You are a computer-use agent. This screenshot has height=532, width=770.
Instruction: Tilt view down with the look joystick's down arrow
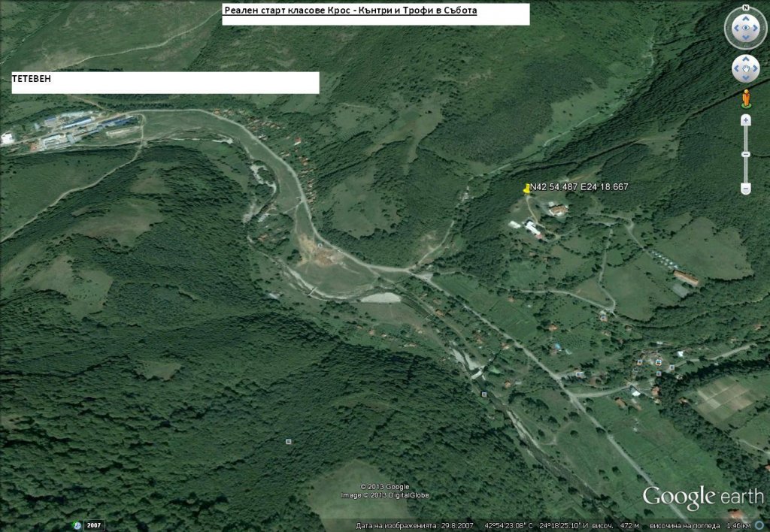tap(745, 38)
